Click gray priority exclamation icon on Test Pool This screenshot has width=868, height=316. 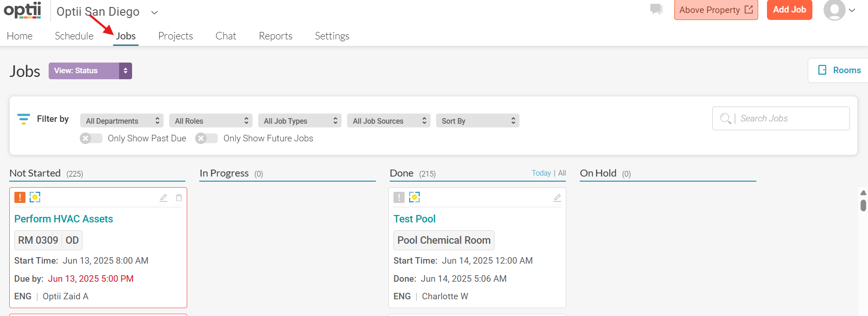point(399,197)
